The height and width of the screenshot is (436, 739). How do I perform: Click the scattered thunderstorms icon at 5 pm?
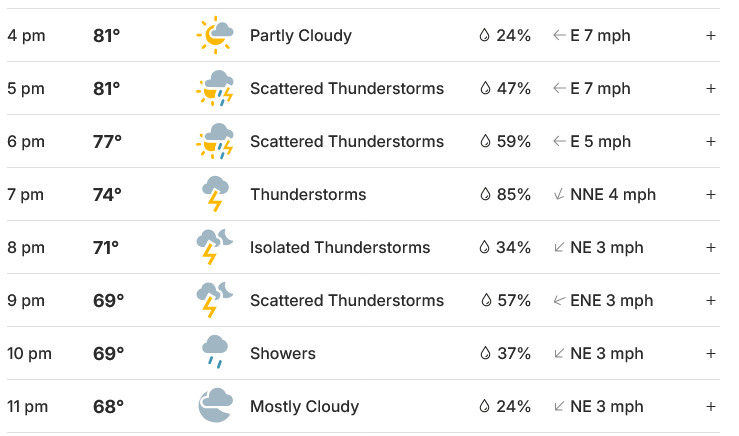(x=215, y=88)
